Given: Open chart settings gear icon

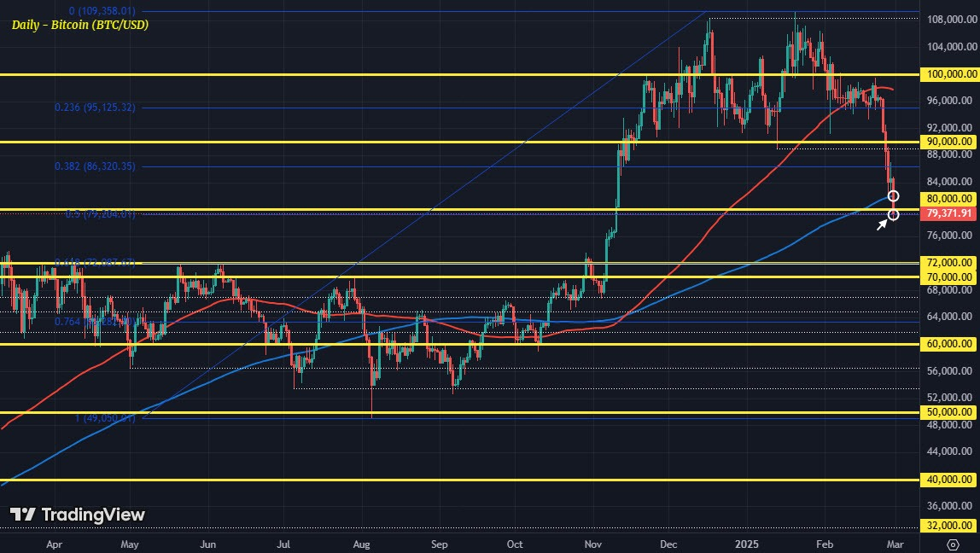Looking at the screenshot, I should [x=953, y=544].
